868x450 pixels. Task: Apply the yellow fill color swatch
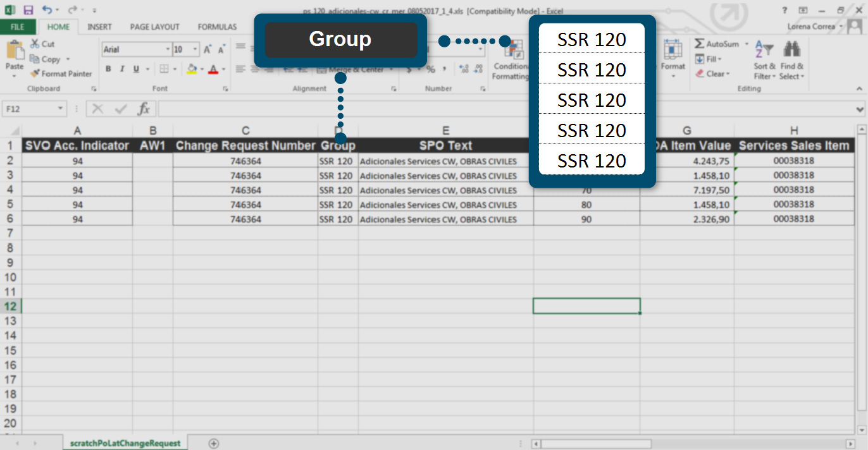coord(192,70)
